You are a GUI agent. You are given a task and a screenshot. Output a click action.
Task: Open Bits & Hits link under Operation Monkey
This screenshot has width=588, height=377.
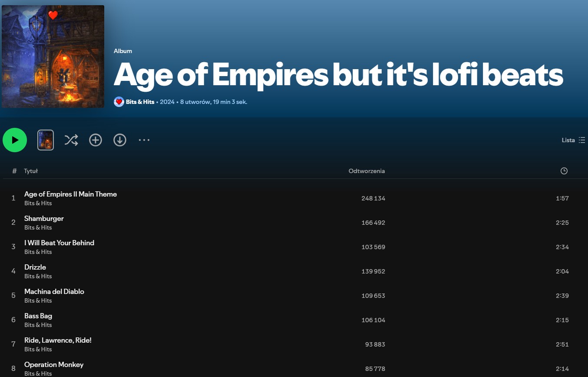point(38,374)
